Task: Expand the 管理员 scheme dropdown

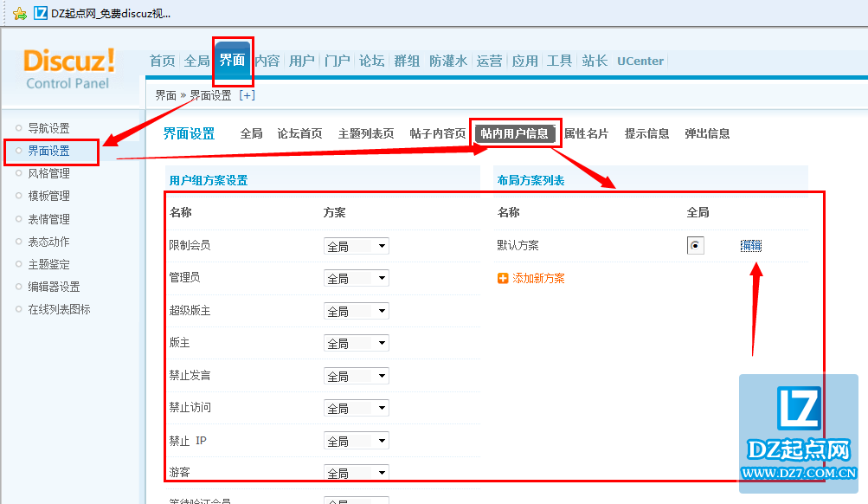Action: (356, 279)
